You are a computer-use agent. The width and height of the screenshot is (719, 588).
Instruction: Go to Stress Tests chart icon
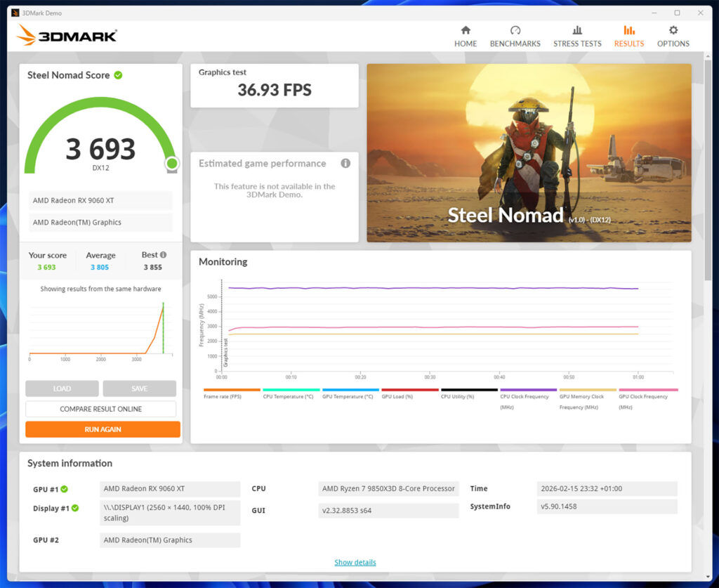(577, 30)
